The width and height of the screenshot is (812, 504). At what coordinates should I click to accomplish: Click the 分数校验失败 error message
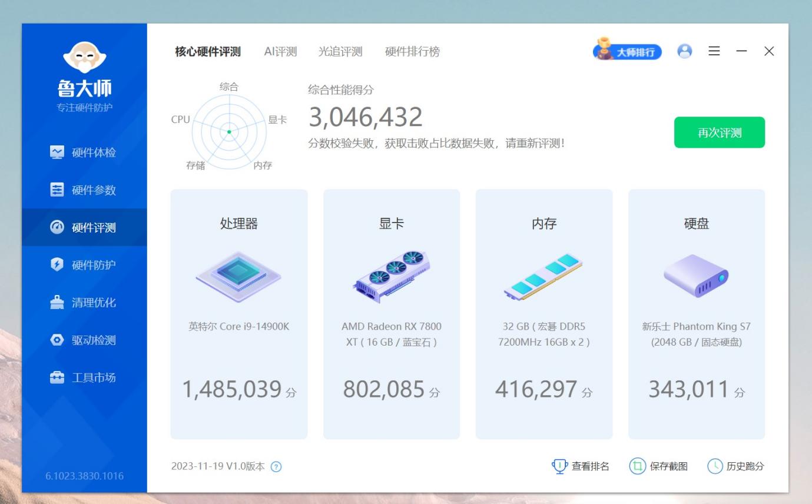[x=436, y=144]
